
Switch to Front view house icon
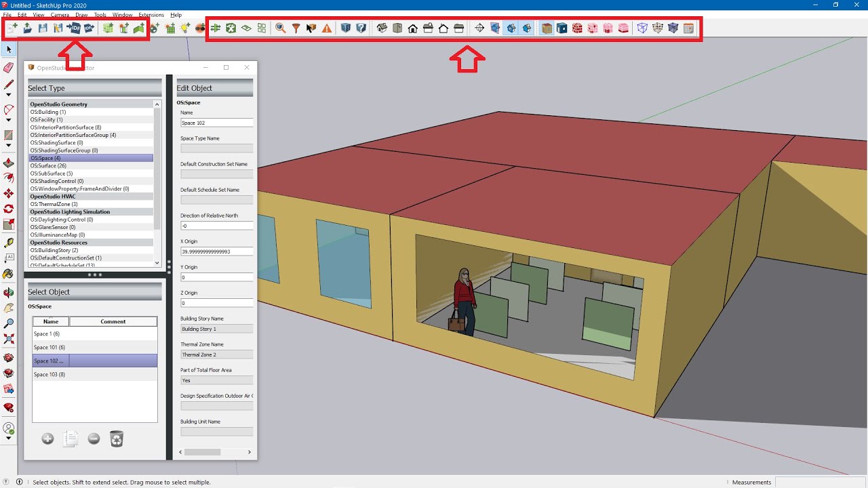click(x=412, y=28)
